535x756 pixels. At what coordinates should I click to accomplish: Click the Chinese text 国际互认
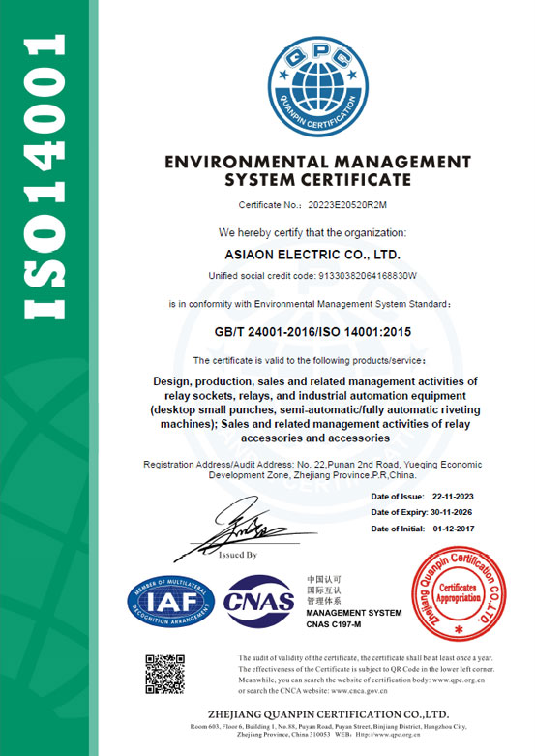pos(323,590)
